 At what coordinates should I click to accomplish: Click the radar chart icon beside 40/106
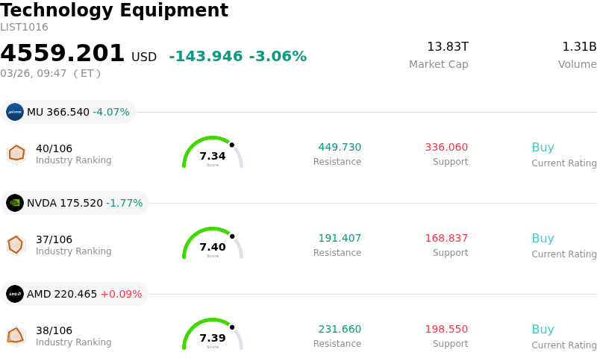tap(16, 154)
